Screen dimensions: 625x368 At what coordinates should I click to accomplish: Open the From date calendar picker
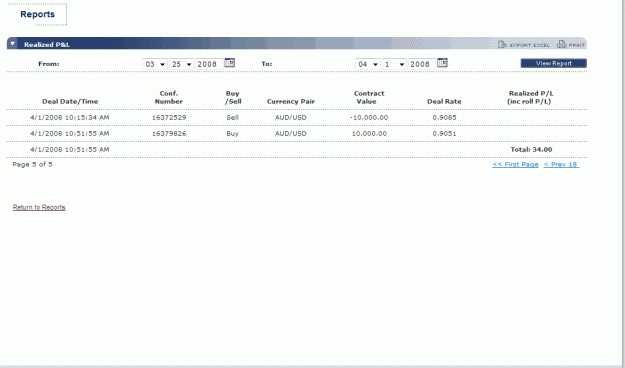[229, 63]
